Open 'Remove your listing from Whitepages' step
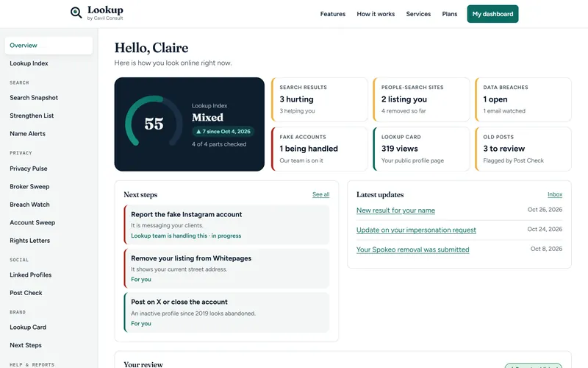Image resolution: width=588 pixels, height=368 pixels. [226, 269]
